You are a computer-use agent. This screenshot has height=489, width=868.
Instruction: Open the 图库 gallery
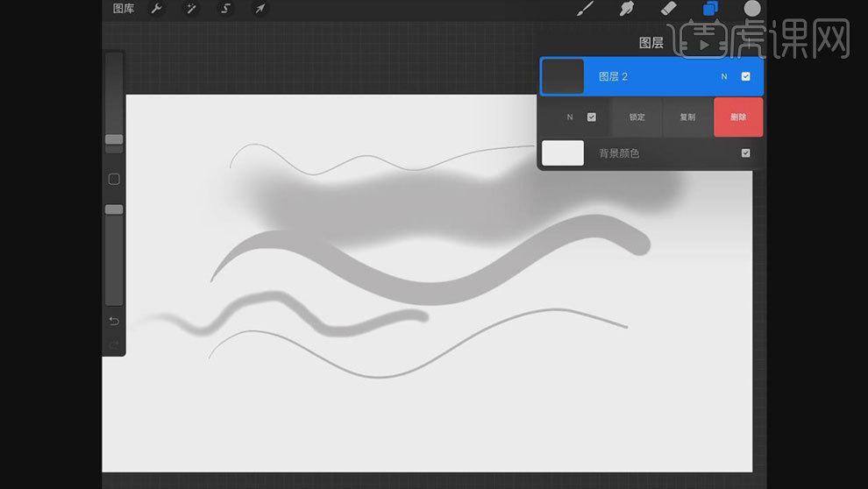point(123,8)
